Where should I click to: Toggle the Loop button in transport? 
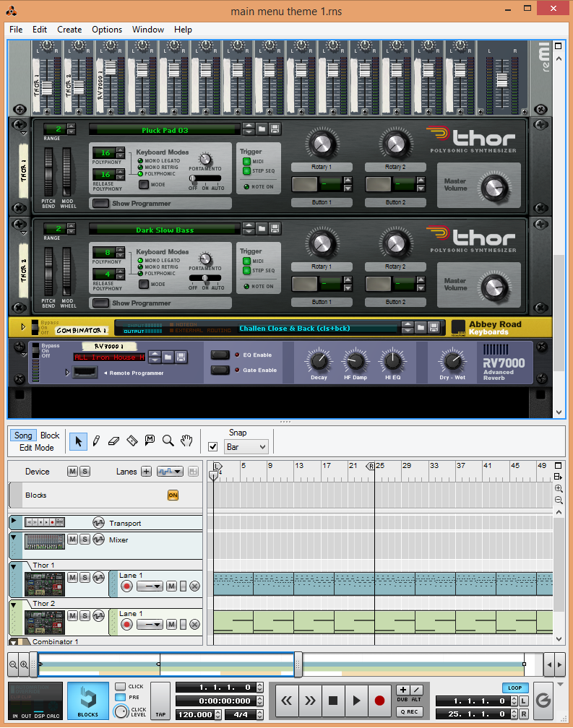pos(514,688)
